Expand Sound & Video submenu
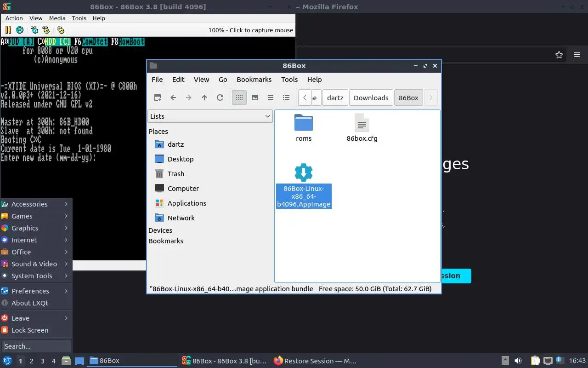The height and width of the screenshot is (368, 588). point(36,264)
